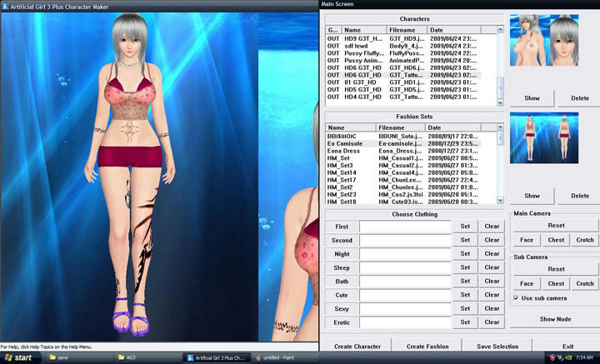Screen dimensions: 600x364
Task: Click the Create Character button
Action: click(357, 346)
